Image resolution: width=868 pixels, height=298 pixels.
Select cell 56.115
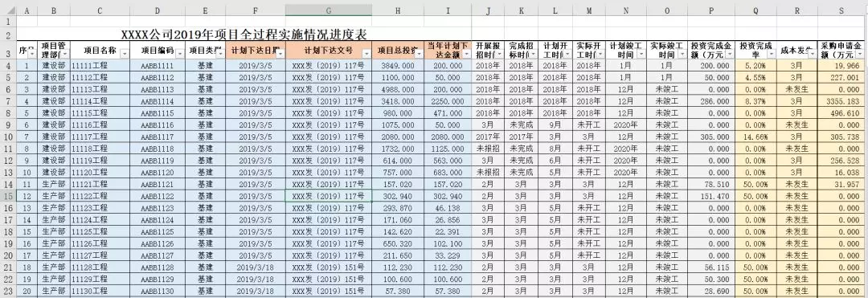pyautogui.click(x=711, y=267)
